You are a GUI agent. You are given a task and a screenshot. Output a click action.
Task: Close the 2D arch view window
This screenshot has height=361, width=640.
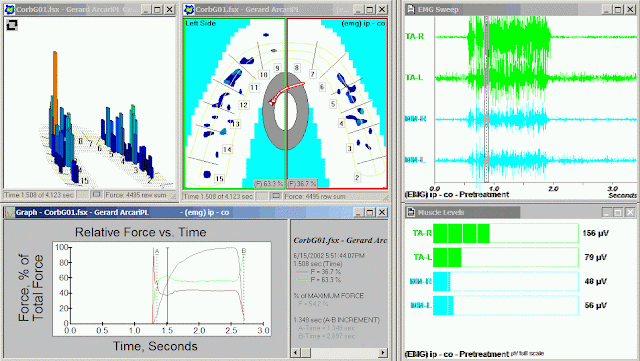click(x=382, y=9)
